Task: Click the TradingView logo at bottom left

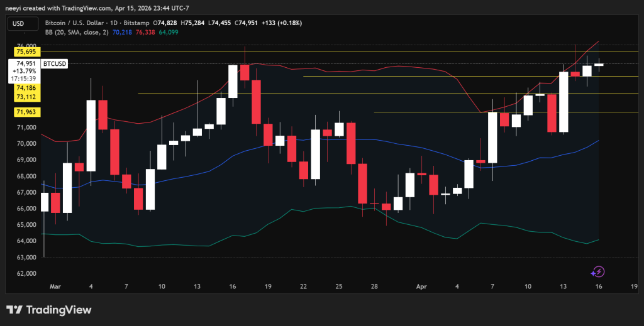Action: coord(49,310)
